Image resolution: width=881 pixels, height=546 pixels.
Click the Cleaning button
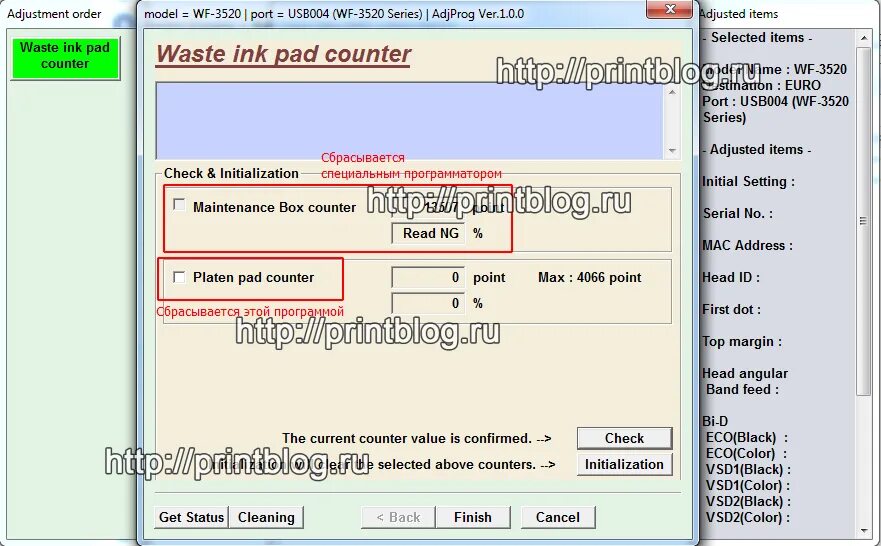(x=266, y=517)
